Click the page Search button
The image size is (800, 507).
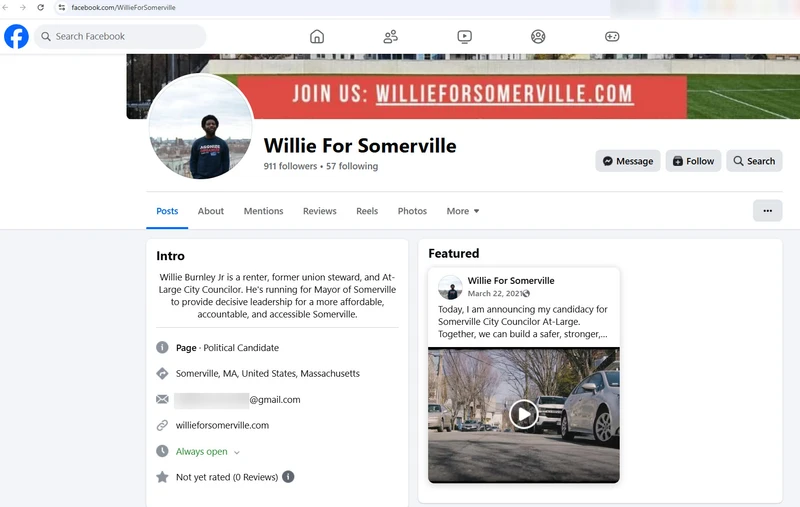point(754,161)
